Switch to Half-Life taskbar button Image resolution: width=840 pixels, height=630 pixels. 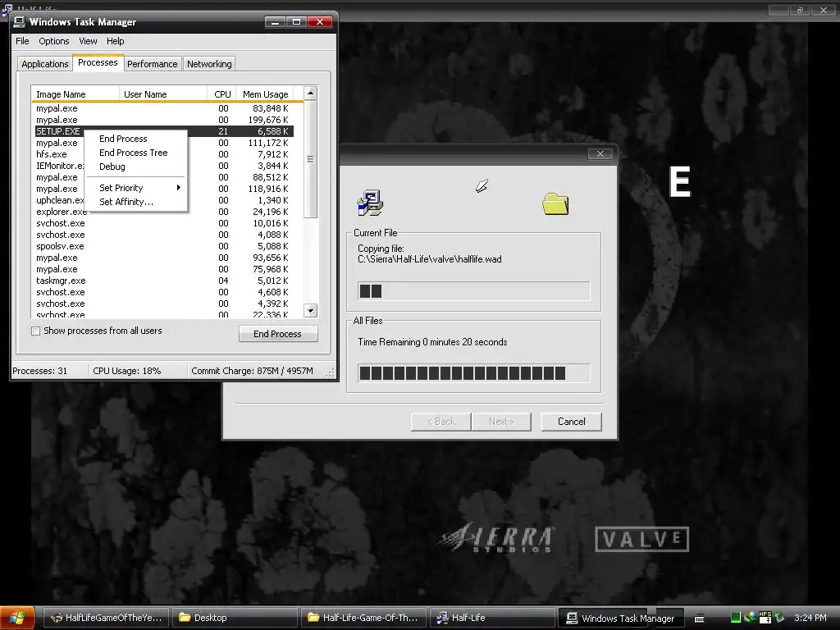tap(492, 618)
